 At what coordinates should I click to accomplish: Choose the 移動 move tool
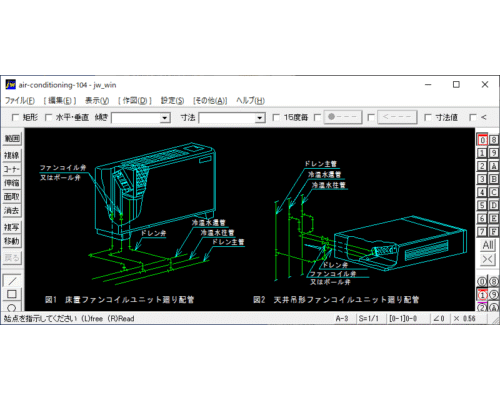tap(12, 241)
